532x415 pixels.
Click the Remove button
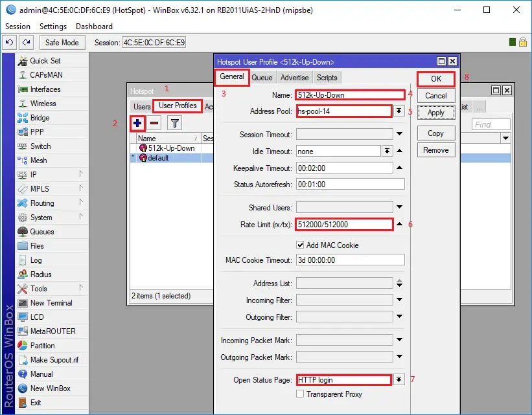(436, 150)
